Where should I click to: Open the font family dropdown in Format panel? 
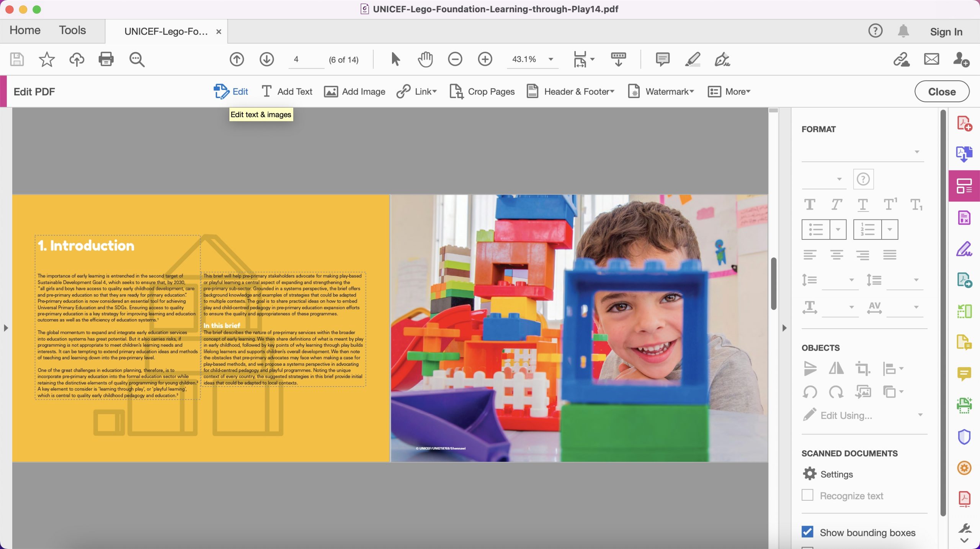click(x=862, y=151)
